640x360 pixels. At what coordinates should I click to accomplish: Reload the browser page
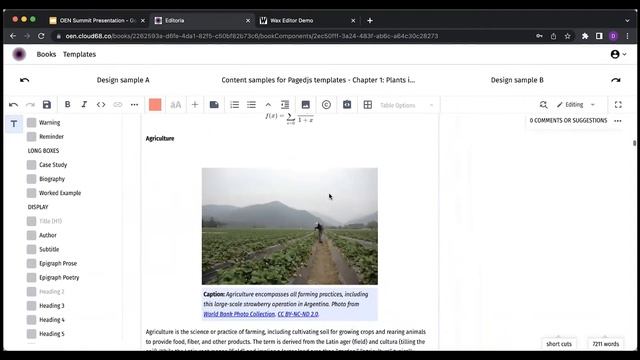coord(41,36)
